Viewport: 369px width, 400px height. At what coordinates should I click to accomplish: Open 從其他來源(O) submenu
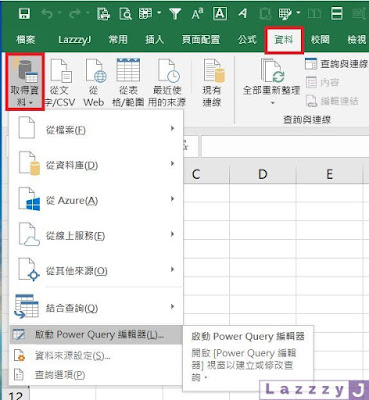click(x=96, y=270)
